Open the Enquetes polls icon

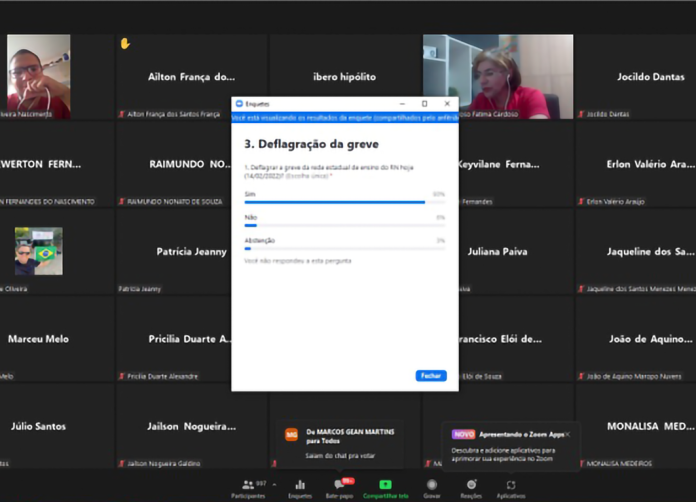[300, 484]
